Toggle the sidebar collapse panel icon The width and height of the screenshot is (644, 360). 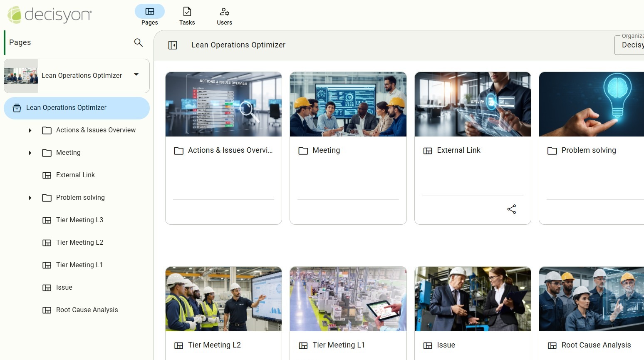click(173, 45)
